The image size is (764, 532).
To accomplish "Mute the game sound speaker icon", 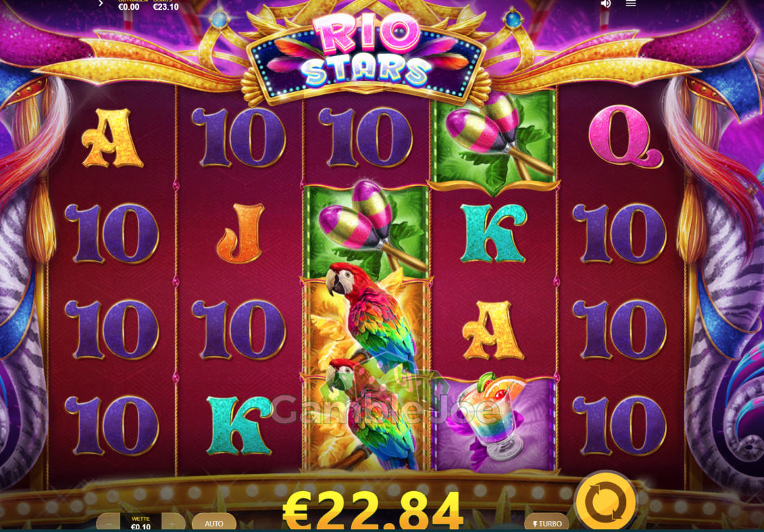I will click(605, 4).
